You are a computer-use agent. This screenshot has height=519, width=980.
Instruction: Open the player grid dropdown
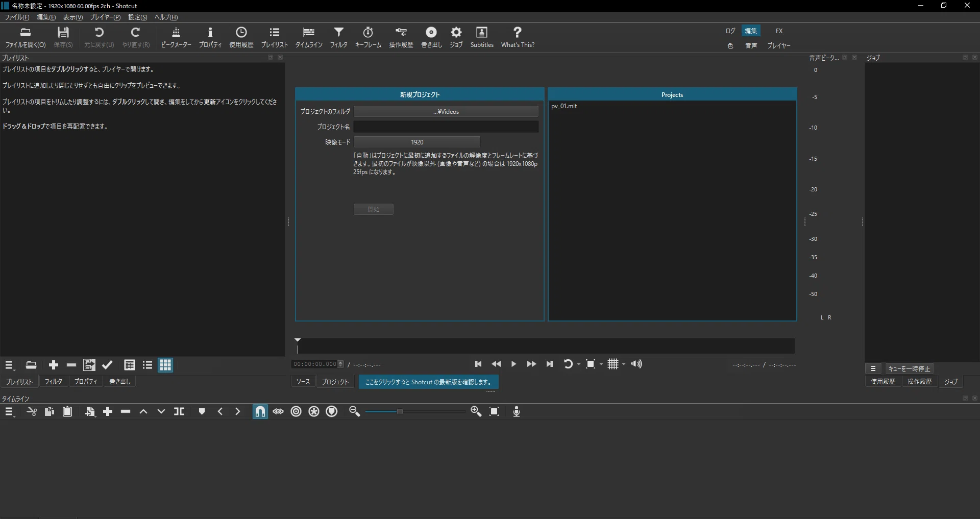(x=624, y=364)
